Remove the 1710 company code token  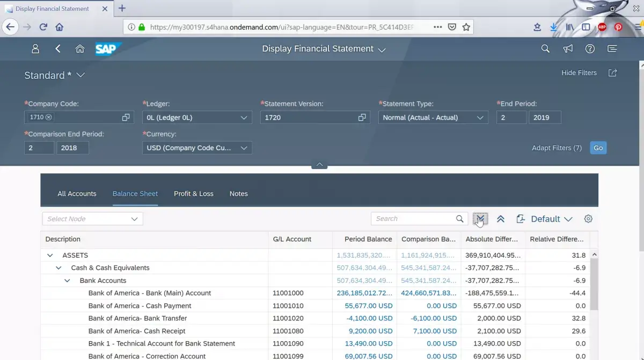(49, 117)
